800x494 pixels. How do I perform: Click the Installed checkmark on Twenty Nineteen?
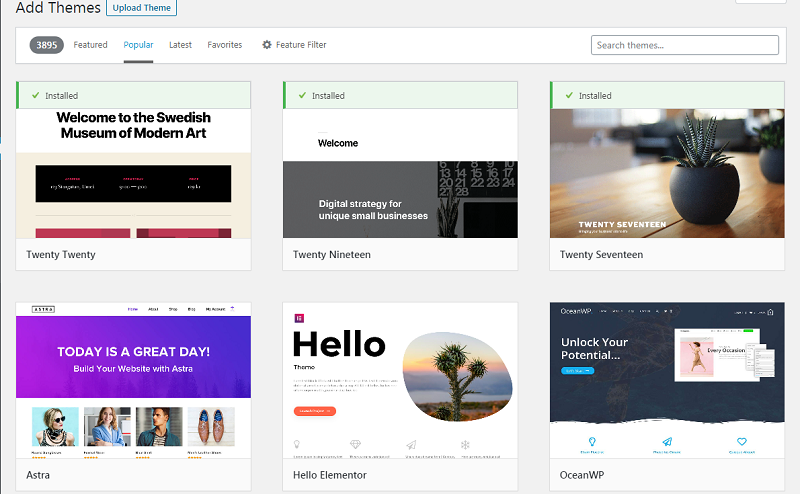coord(302,95)
